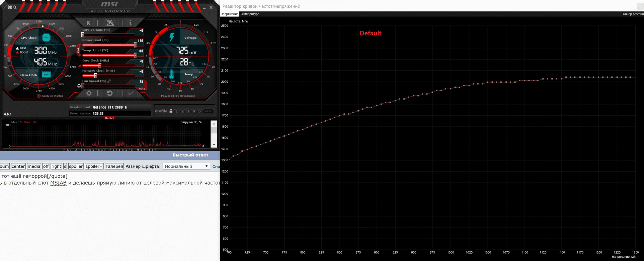Minimize the Afterburner window
Viewport: 644px width, 261px height.
pos(204,8)
